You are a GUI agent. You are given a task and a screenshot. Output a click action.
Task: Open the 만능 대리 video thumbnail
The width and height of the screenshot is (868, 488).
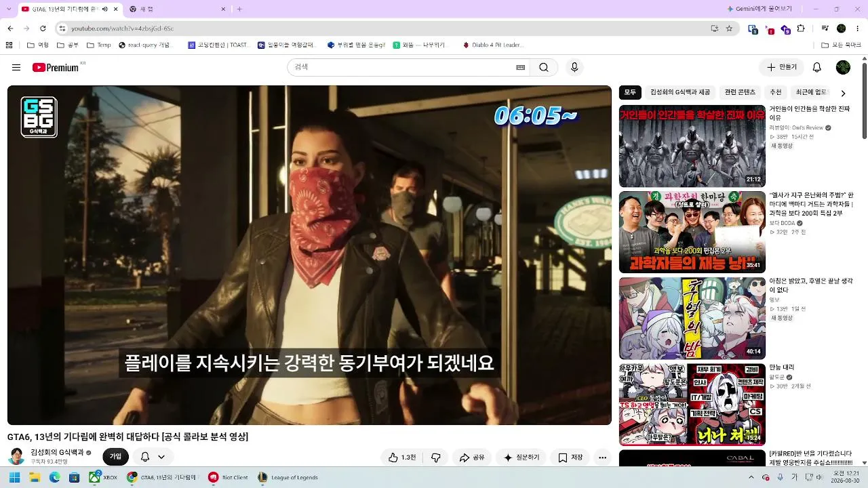click(692, 404)
